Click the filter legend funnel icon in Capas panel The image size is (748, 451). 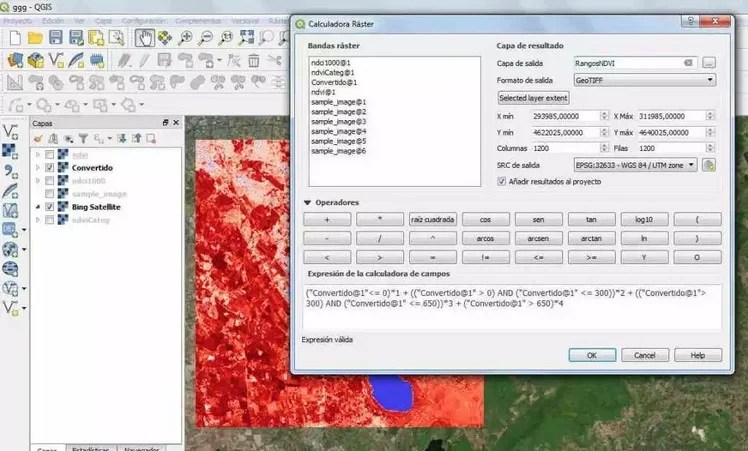(83, 139)
